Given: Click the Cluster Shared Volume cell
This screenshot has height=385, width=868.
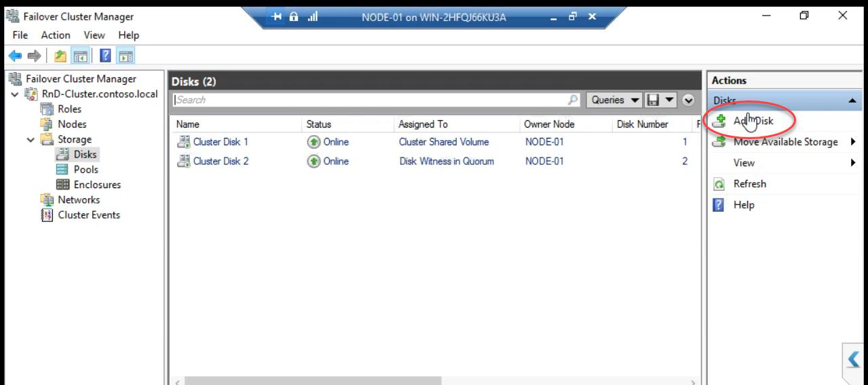Looking at the screenshot, I should coord(444,142).
